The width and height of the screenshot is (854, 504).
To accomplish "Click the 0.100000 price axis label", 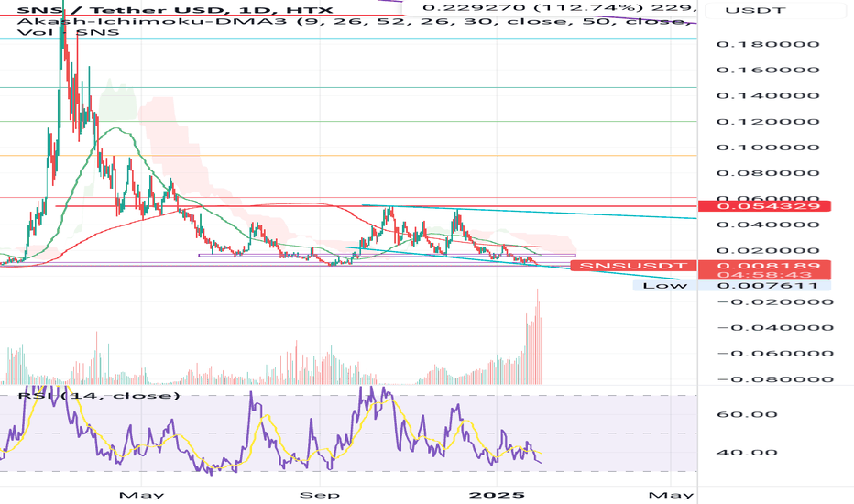I will tap(768, 148).
